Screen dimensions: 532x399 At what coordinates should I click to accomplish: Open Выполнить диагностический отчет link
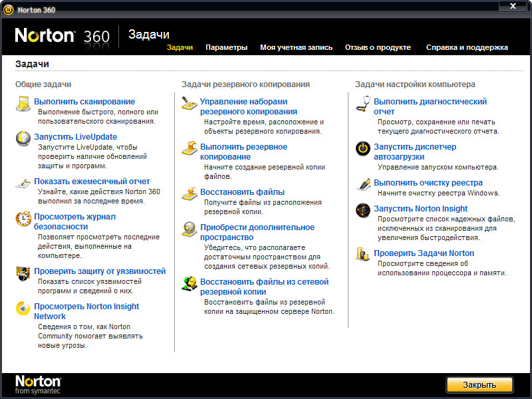tap(430, 106)
